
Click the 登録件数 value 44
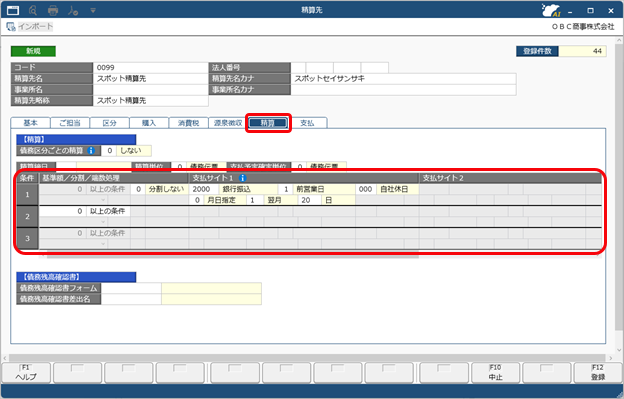coord(583,51)
